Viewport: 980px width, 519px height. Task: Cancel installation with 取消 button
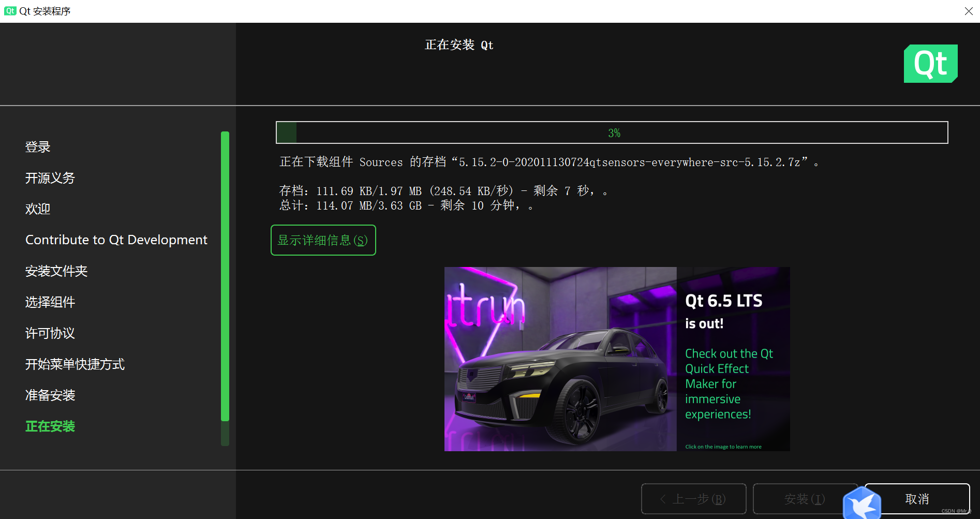pos(917,499)
